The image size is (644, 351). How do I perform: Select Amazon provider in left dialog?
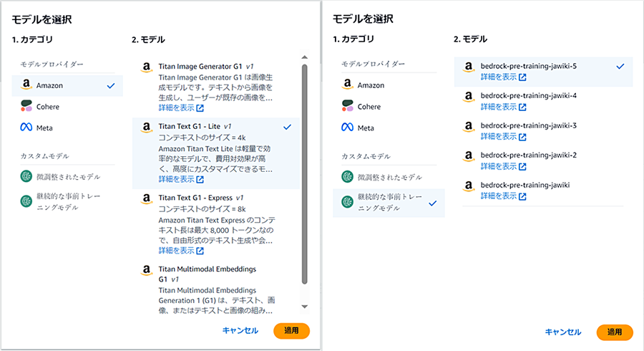coord(67,85)
